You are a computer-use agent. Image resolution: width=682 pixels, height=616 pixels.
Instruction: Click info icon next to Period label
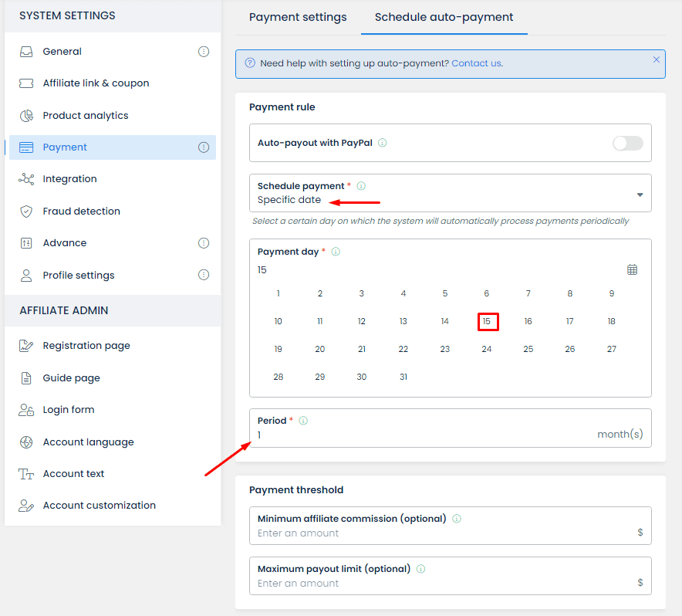[303, 421]
